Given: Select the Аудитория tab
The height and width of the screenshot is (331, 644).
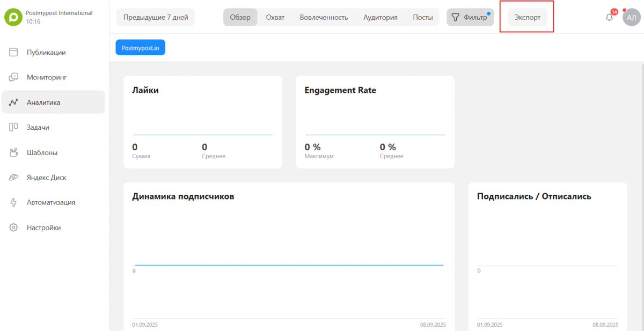Looking at the screenshot, I should [x=380, y=17].
